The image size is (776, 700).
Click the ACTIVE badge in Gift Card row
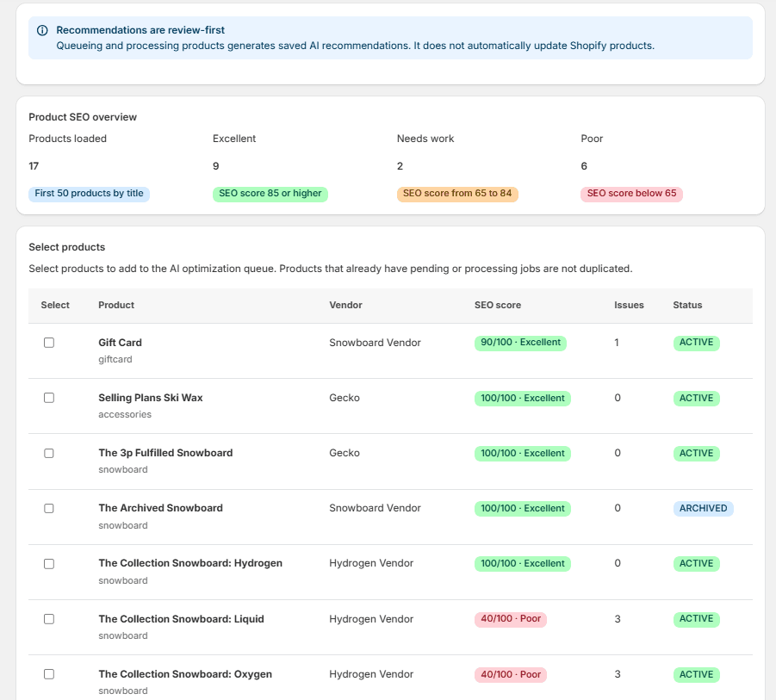tap(696, 343)
